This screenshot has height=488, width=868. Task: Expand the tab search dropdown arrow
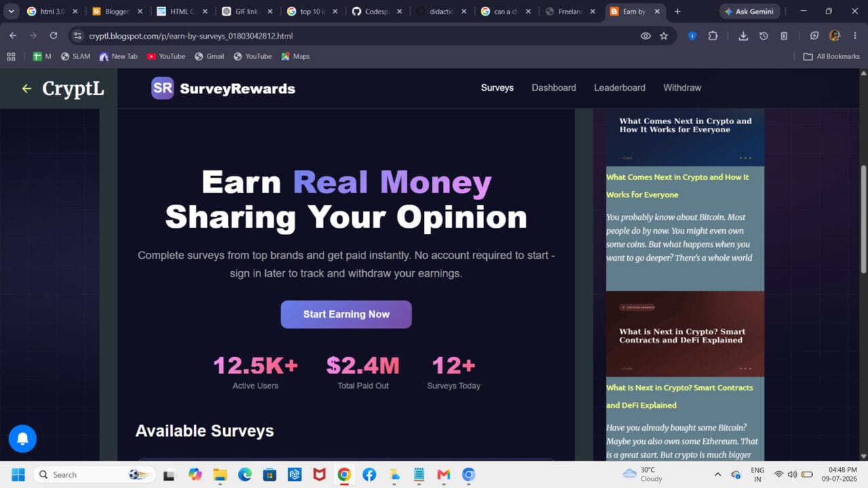11,12
